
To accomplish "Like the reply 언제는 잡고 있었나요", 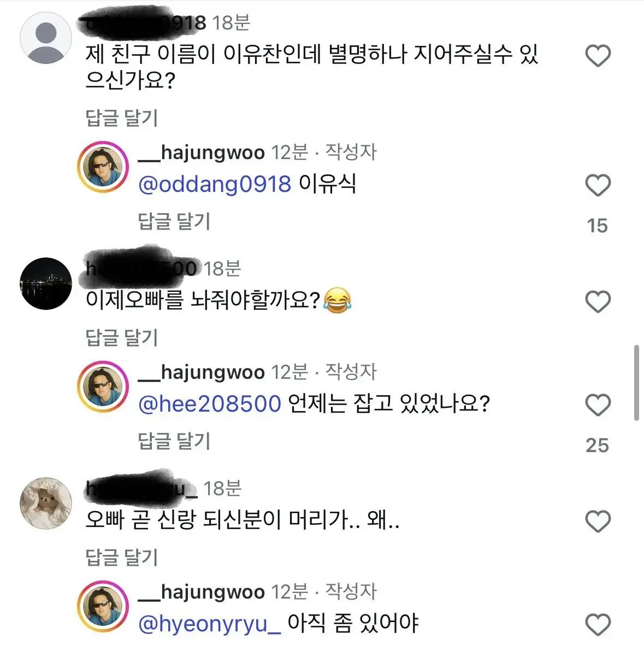I will coord(598,405).
